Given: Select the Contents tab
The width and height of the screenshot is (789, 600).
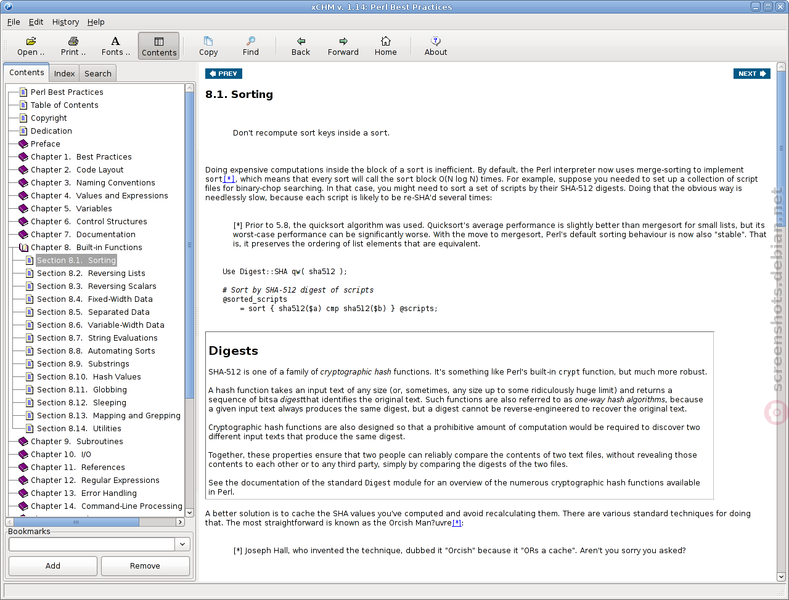Looking at the screenshot, I should [26, 72].
